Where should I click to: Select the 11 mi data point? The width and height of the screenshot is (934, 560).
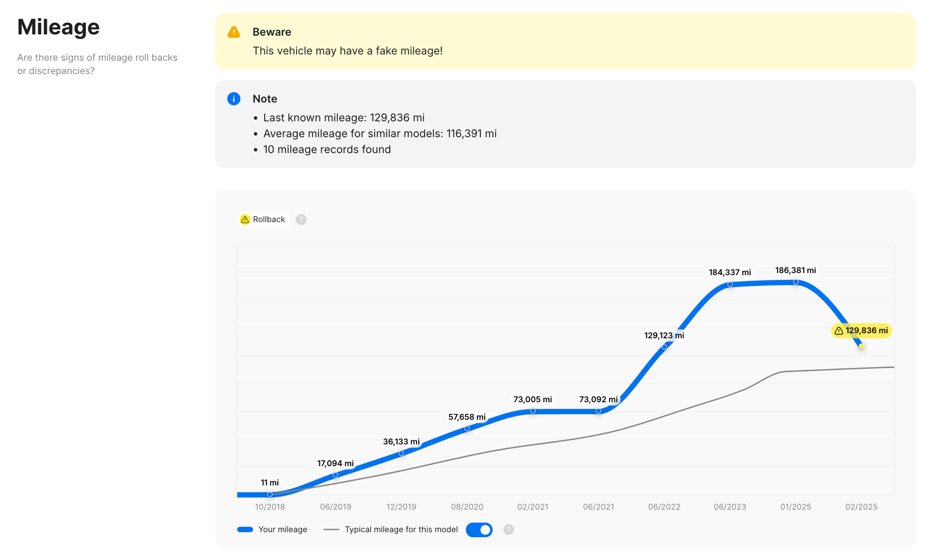coord(270,494)
